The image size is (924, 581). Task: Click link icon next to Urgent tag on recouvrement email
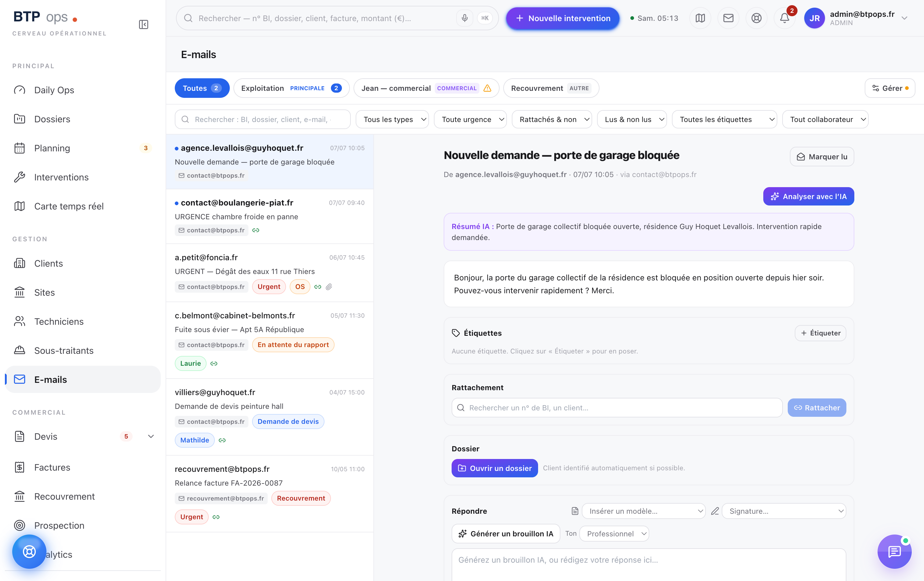pyautogui.click(x=216, y=517)
